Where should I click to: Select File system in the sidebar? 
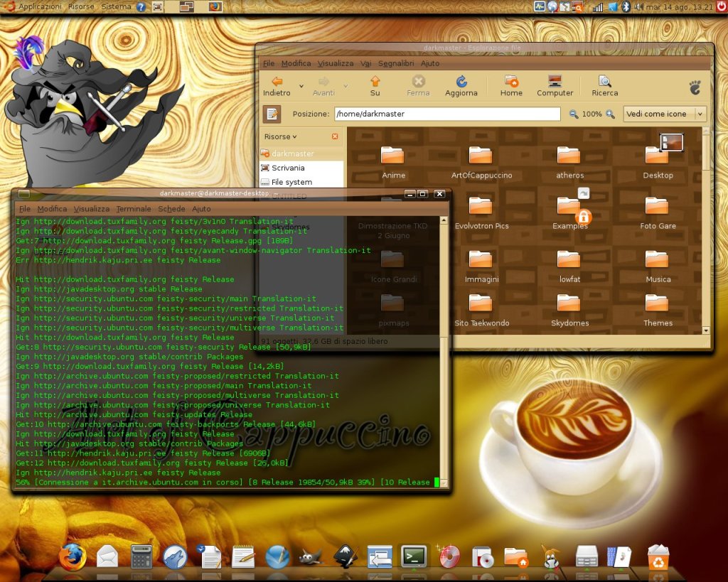(x=301, y=182)
